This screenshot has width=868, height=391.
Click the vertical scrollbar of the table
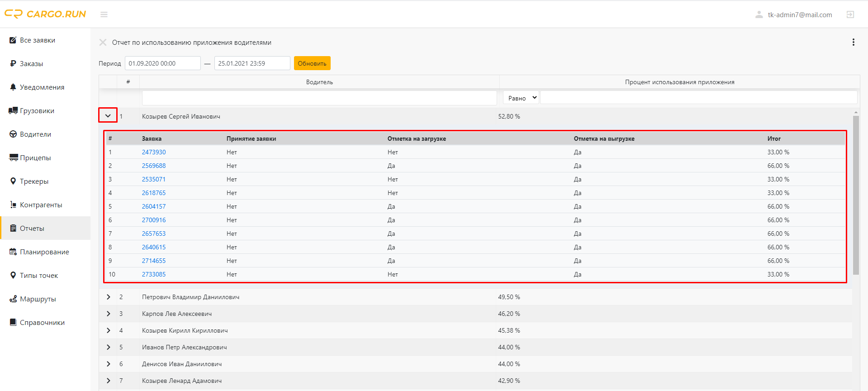pyautogui.click(x=856, y=195)
